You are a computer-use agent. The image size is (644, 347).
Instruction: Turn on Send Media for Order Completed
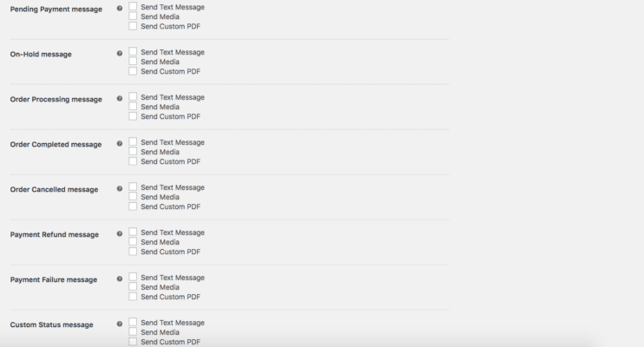[x=133, y=152]
